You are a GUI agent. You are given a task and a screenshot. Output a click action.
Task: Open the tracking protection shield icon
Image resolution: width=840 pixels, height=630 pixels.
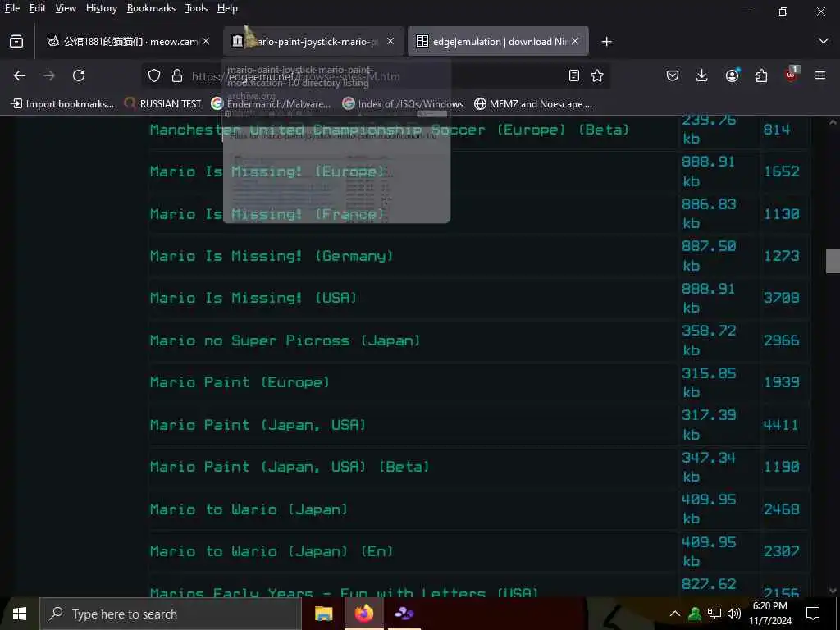[x=154, y=75]
